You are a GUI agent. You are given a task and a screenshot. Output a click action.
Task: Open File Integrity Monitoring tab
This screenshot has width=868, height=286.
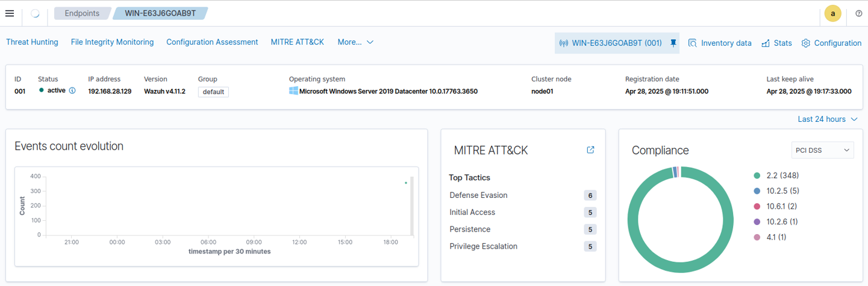click(112, 42)
